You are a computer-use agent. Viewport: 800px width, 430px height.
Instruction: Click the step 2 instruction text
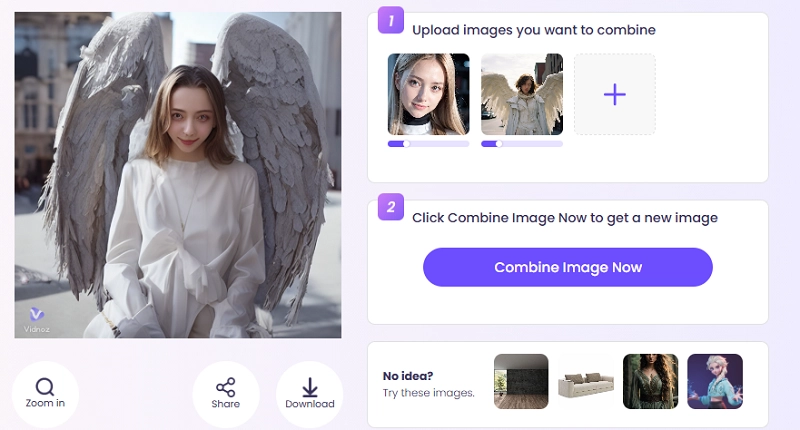(x=564, y=217)
